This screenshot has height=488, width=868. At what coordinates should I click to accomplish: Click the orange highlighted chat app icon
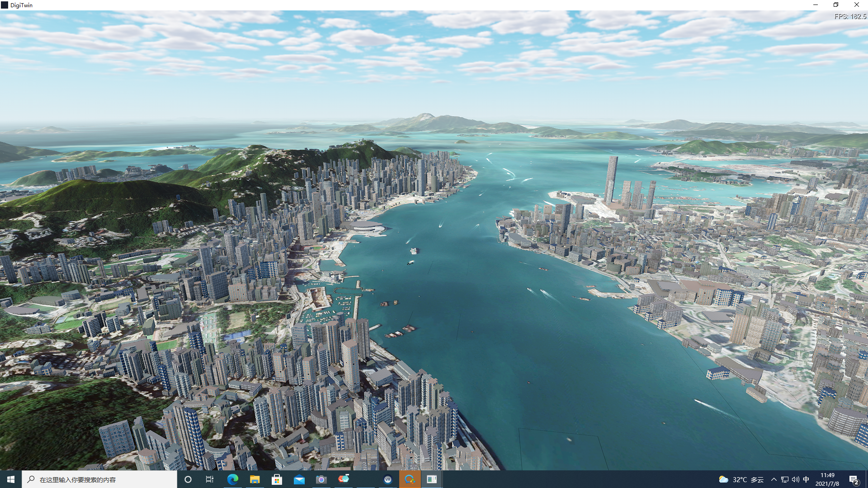(410, 479)
